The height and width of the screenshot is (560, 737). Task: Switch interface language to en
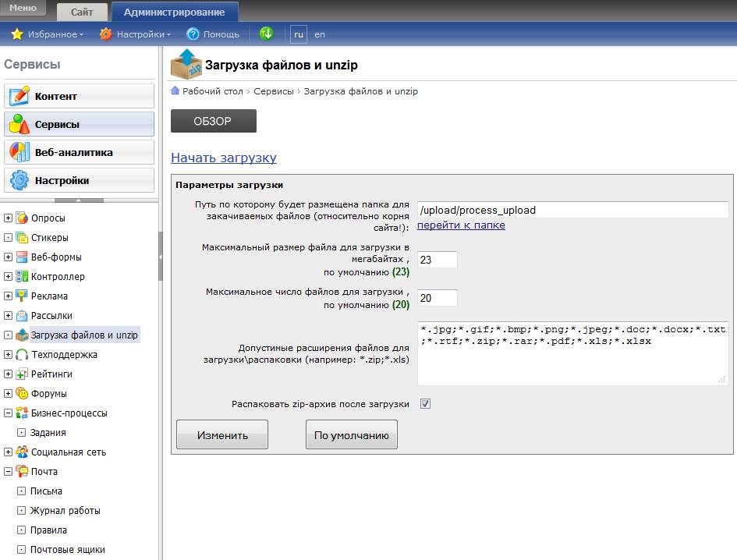(320, 34)
